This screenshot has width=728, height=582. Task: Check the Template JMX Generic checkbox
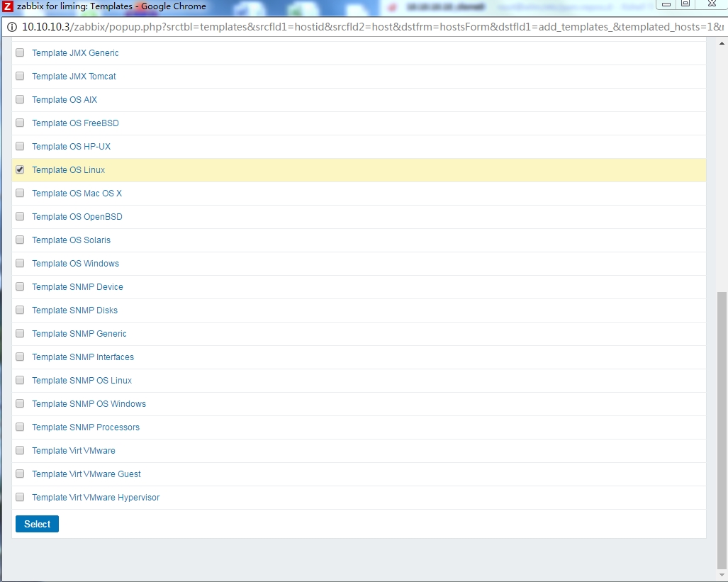[x=20, y=52]
